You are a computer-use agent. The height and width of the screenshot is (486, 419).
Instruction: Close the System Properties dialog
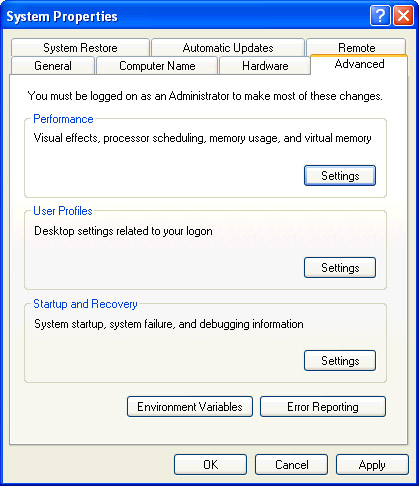tap(403, 16)
